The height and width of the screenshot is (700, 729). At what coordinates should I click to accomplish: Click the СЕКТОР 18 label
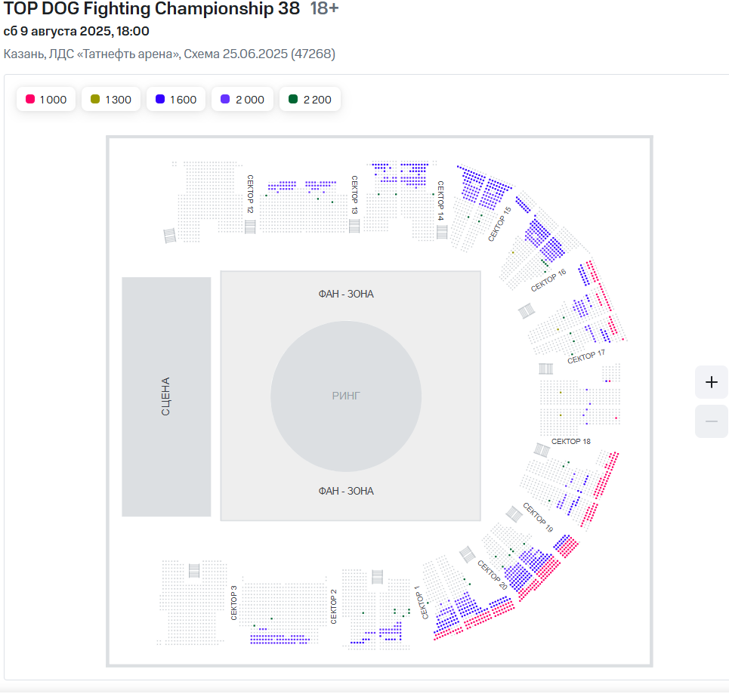(x=571, y=441)
